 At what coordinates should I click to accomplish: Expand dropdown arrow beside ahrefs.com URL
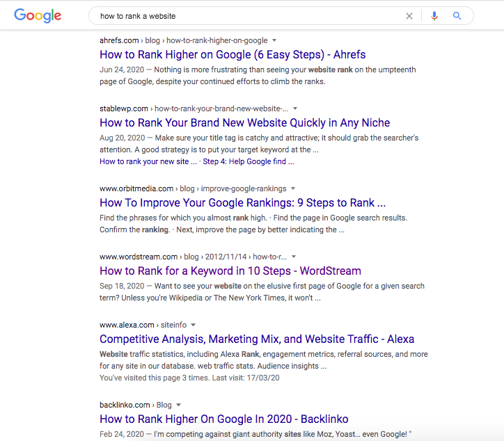coord(274,40)
